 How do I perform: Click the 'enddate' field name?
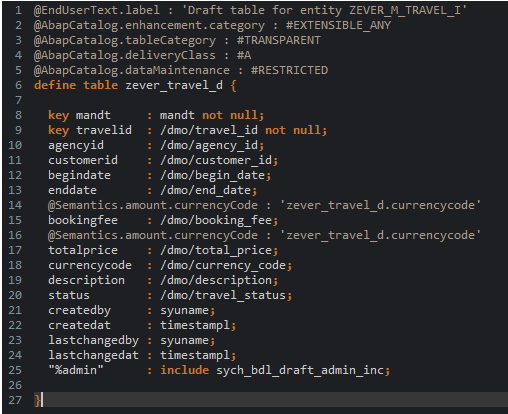point(72,190)
